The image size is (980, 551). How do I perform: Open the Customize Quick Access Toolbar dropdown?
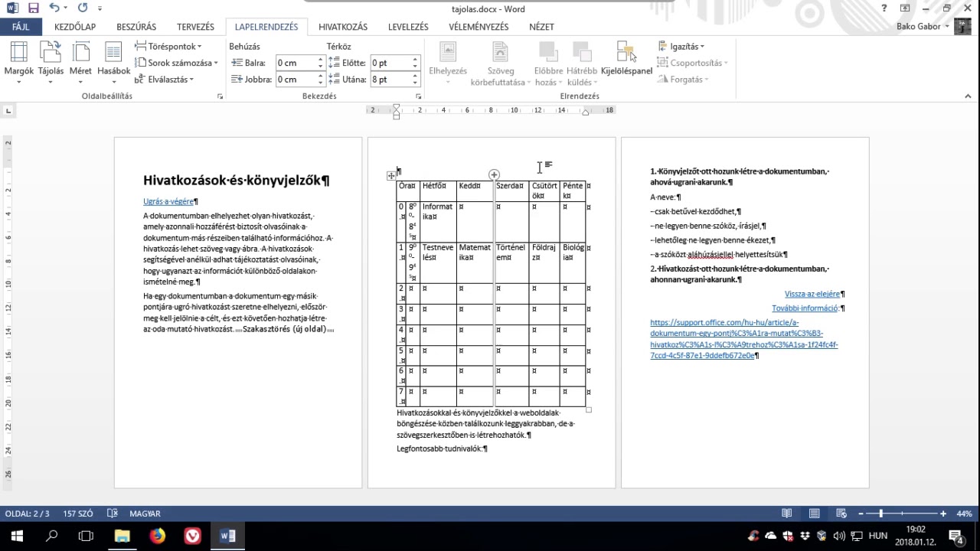coord(100,9)
